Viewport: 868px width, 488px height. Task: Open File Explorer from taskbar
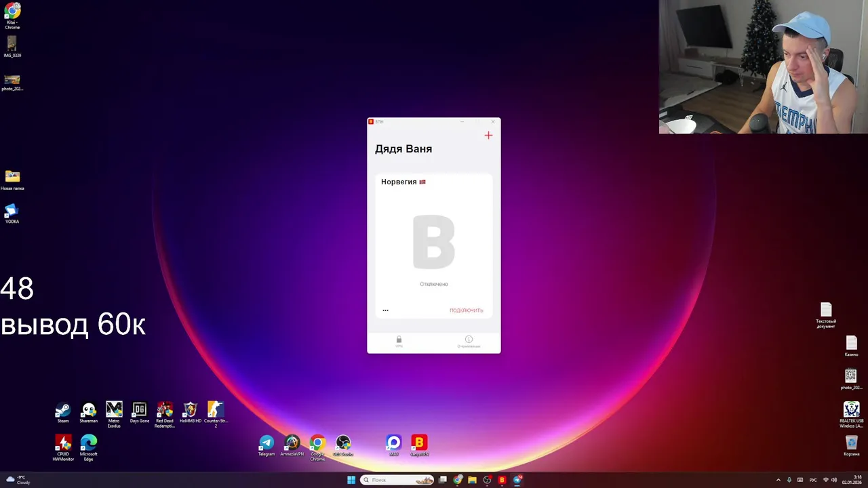(472, 480)
